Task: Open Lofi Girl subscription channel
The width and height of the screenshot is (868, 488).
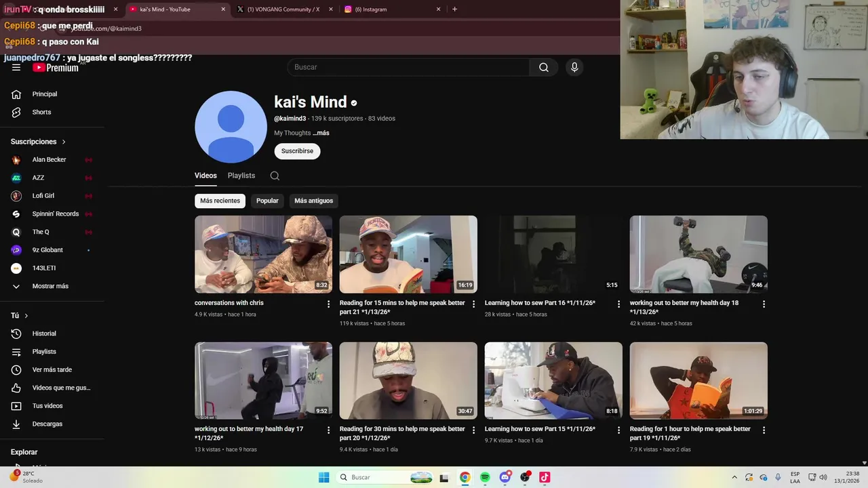Action: click(43, 196)
